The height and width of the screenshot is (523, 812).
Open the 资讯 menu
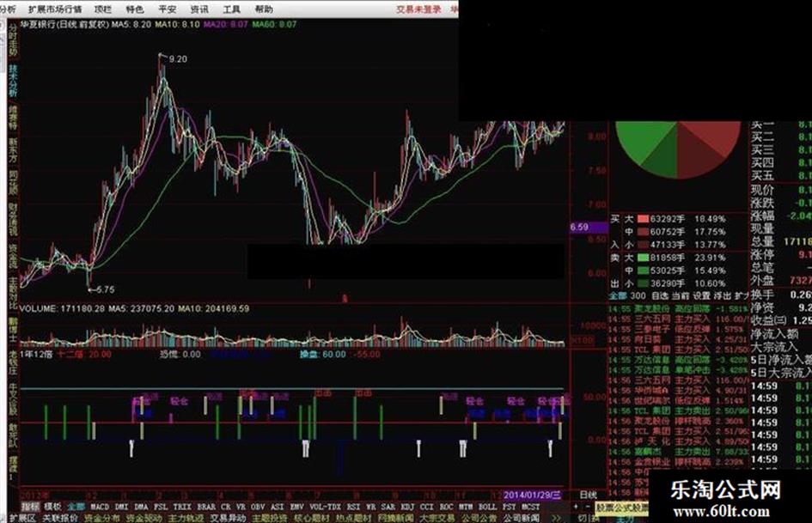click(199, 9)
